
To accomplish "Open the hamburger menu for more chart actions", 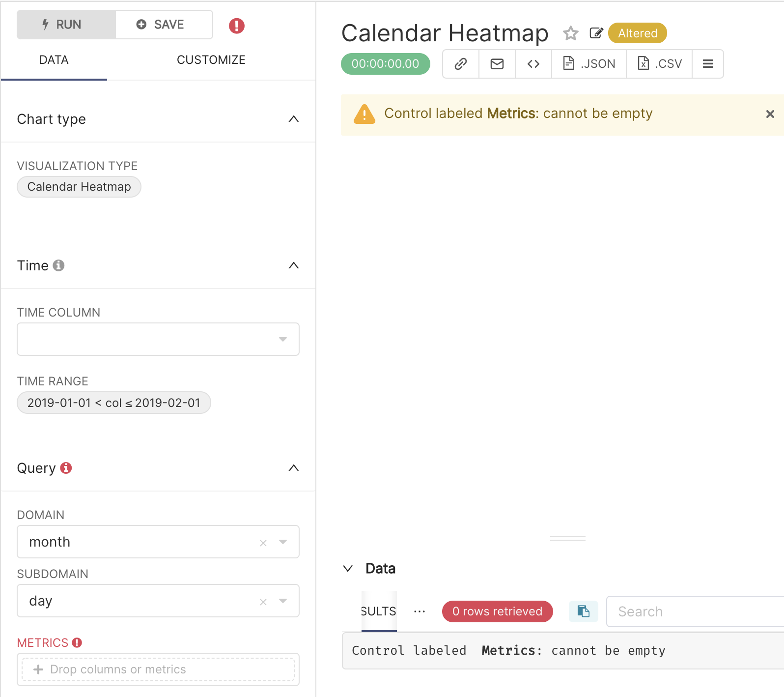I will coord(708,64).
